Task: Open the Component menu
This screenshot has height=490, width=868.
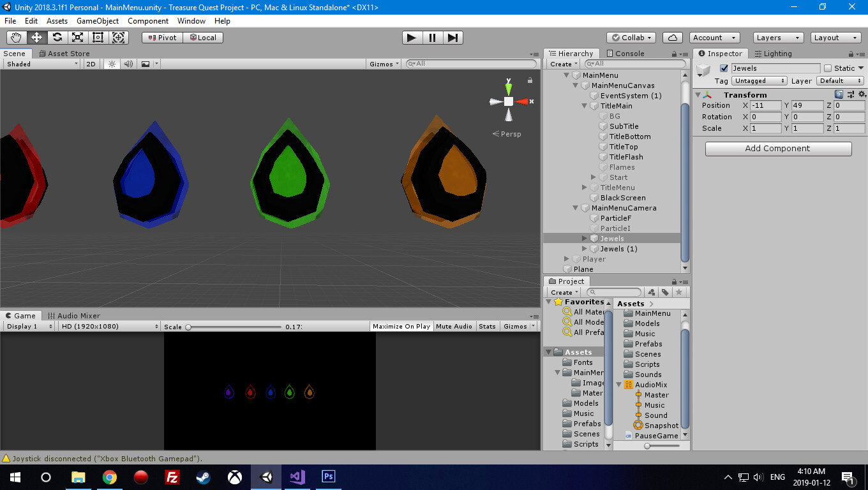Action: tap(148, 21)
